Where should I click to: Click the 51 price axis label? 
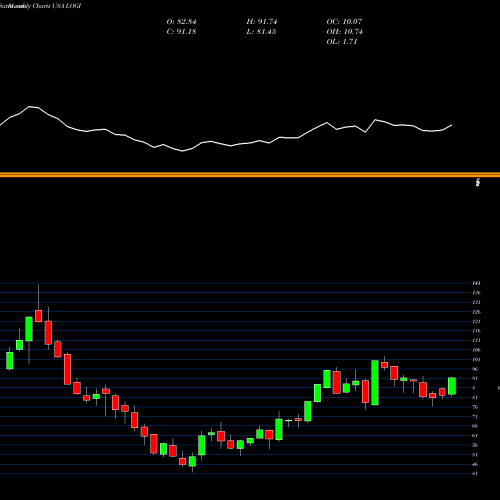pos(475,455)
